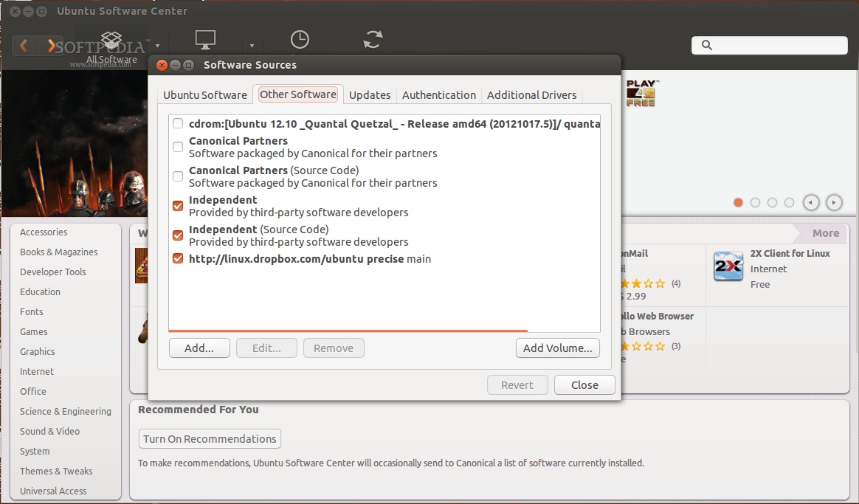Click the Remove button
859x504 pixels.
pos(334,348)
